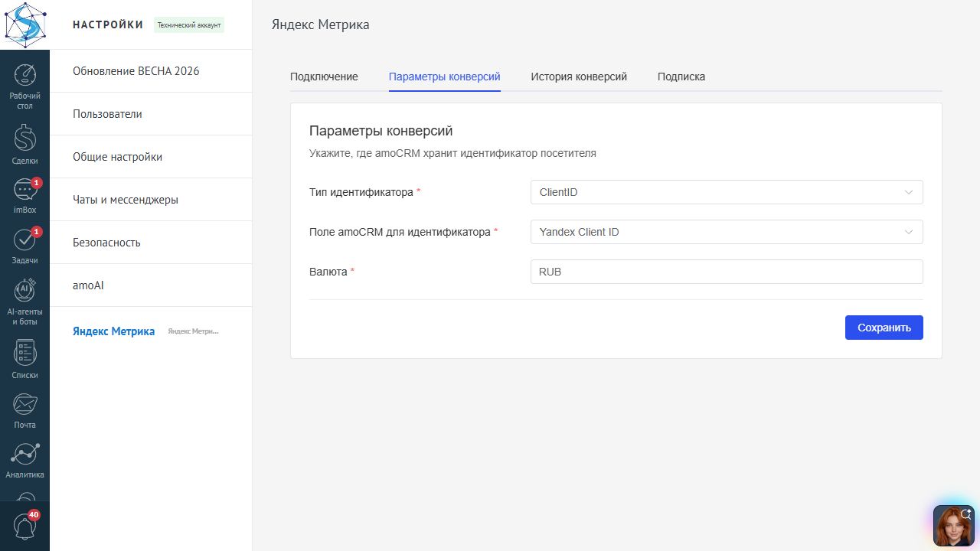The height and width of the screenshot is (551, 980).
Task: Open the Безопасность settings section
Action: pyautogui.click(x=151, y=243)
